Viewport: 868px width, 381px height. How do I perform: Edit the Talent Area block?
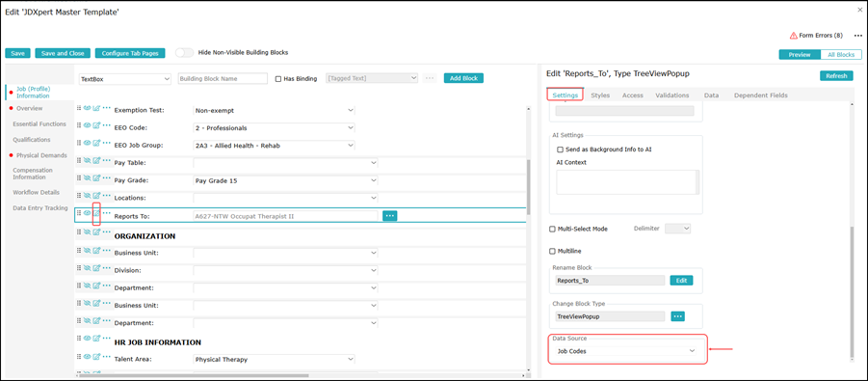pyautogui.click(x=96, y=358)
